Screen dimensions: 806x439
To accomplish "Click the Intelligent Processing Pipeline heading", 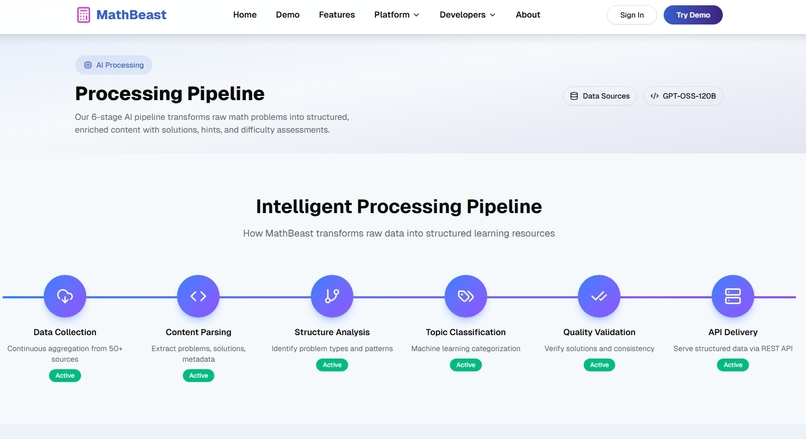I will point(399,207).
